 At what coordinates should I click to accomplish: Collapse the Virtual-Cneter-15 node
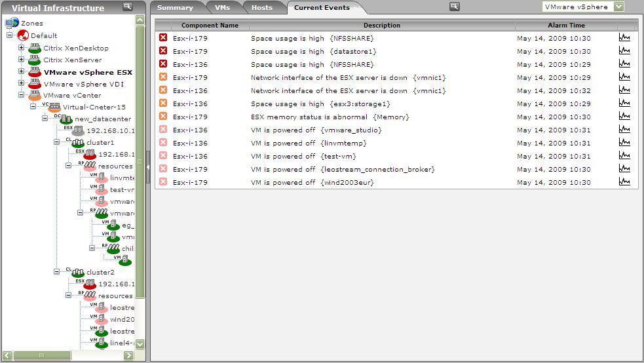point(33,106)
